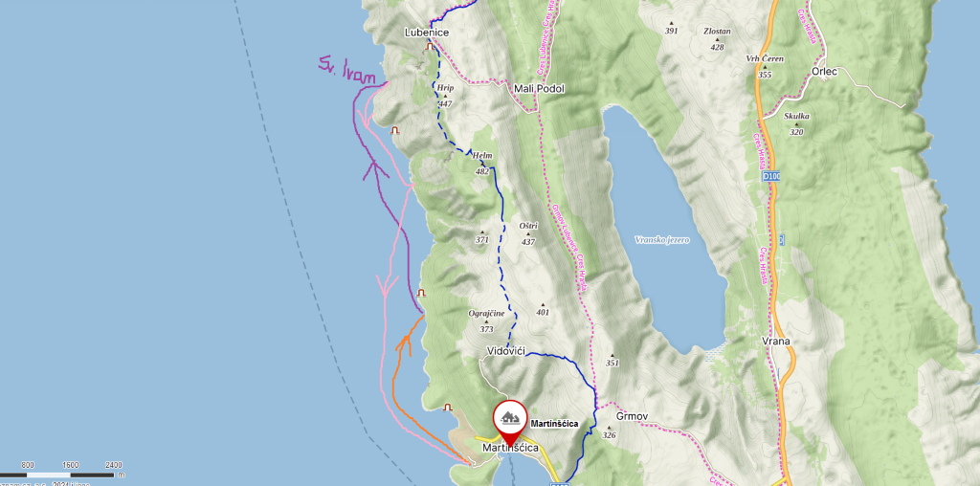Select the Vidovići place label

pyautogui.click(x=505, y=352)
